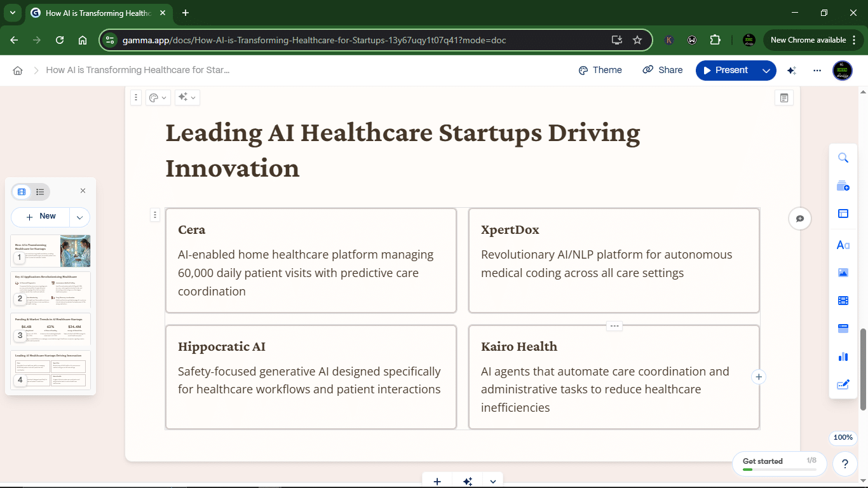The height and width of the screenshot is (488, 868).
Task: Open the layout templates icon in sidebar
Action: coord(843,214)
